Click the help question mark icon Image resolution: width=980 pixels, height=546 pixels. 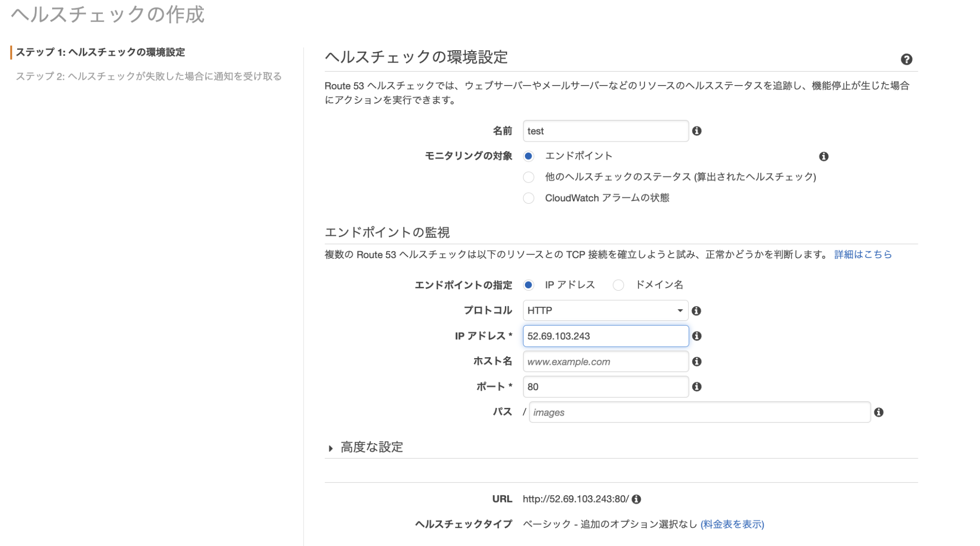(x=906, y=59)
